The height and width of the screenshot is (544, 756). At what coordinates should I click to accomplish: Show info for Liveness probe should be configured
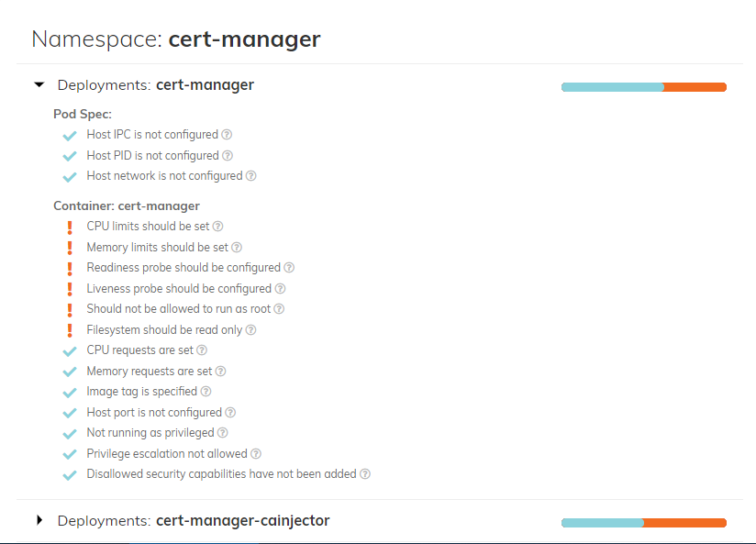pos(280,288)
